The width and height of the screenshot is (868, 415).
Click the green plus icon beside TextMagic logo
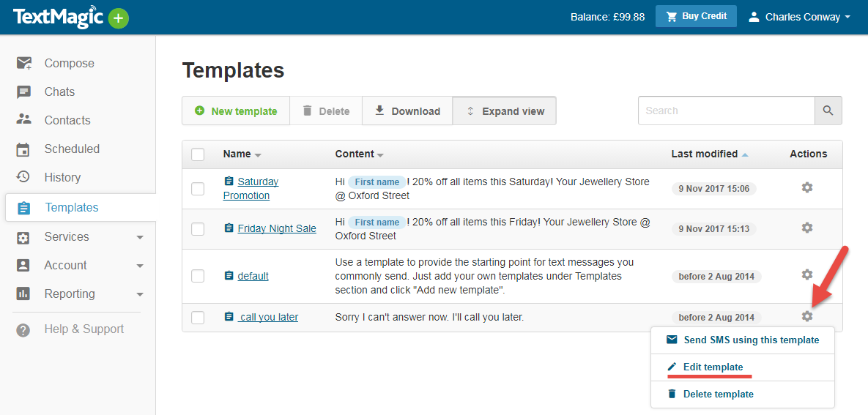[x=119, y=18]
